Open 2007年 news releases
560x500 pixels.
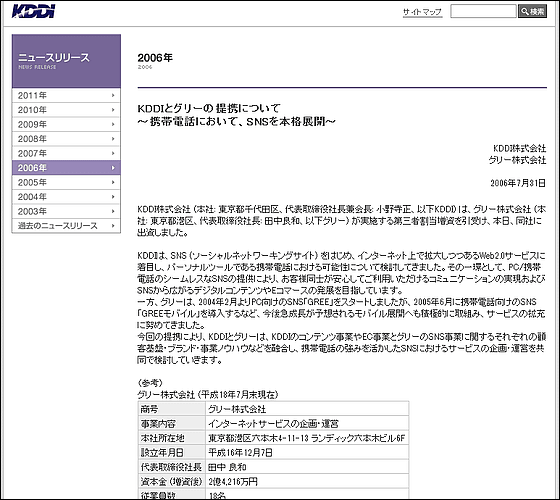click(x=66, y=153)
